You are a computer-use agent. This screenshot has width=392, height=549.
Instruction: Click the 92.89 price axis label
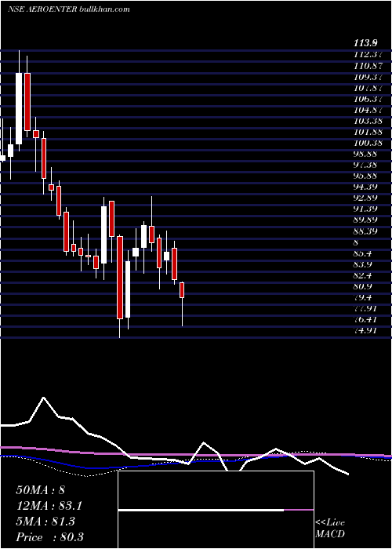365,198
